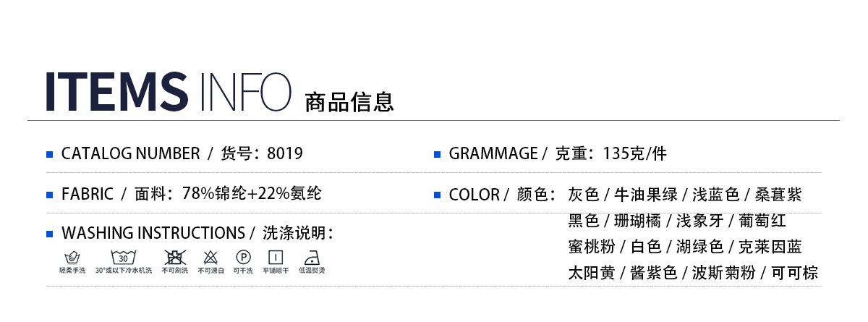Click blue bullet beside CATALOG NUMBER
This screenshot has height=322, width=868.
(x=50, y=154)
